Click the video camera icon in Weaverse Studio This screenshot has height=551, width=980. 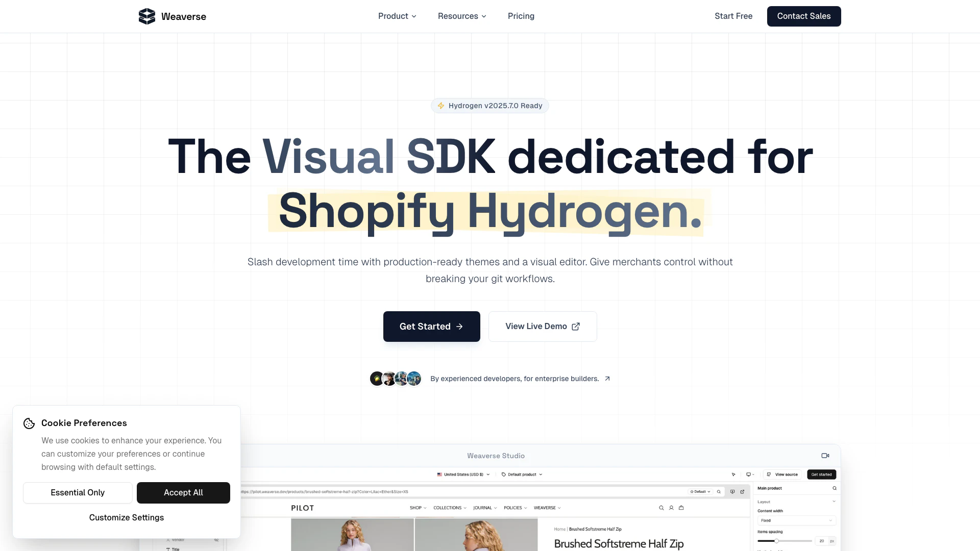[825, 456]
